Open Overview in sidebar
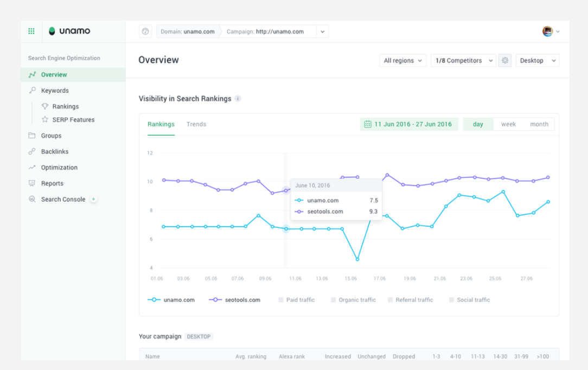 73,75
